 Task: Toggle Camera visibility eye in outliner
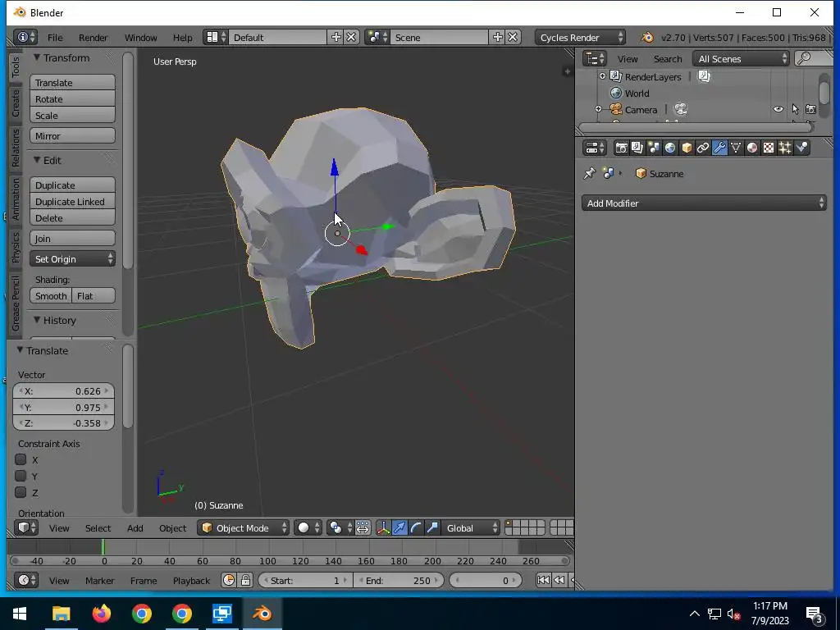778,109
